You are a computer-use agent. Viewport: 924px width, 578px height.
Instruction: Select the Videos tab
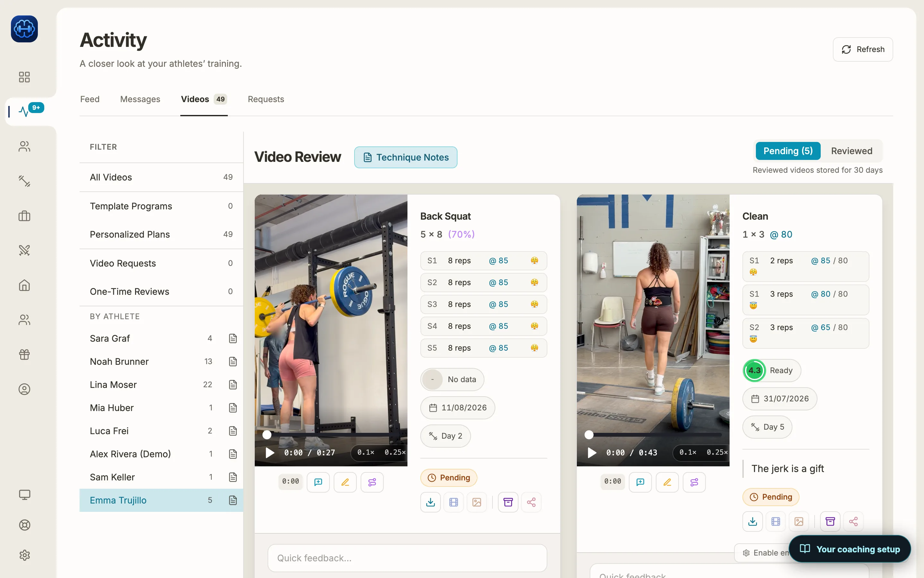point(204,99)
